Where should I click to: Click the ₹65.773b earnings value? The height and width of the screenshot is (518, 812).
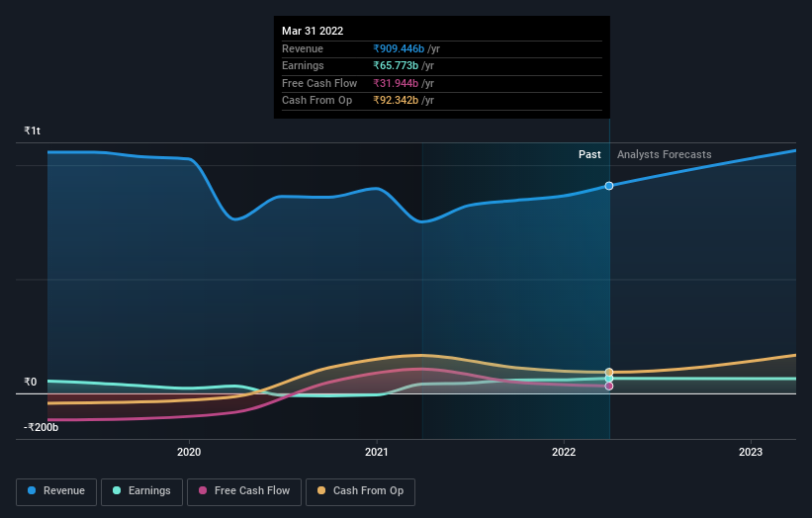(x=396, y=65)
